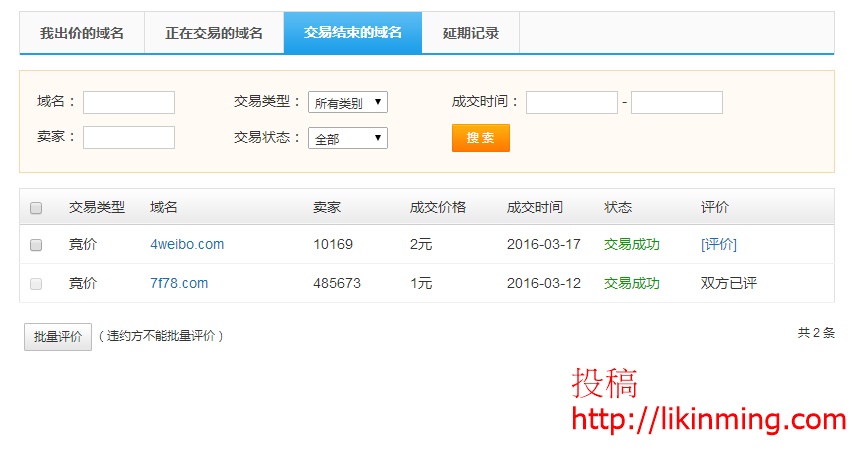
Task: Open the 延期记录 tab
Action: click(471, 33)
